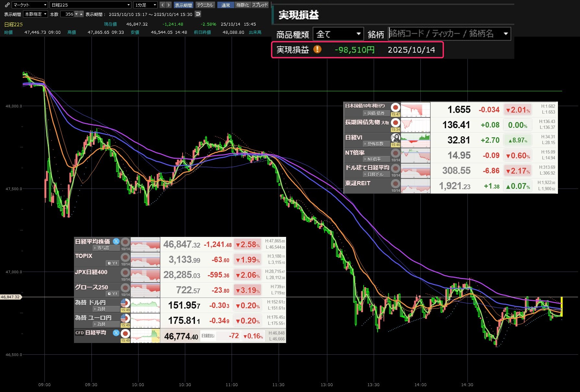Open the マーケット category dropdown

pyautogui.click(x=30, y=5)
